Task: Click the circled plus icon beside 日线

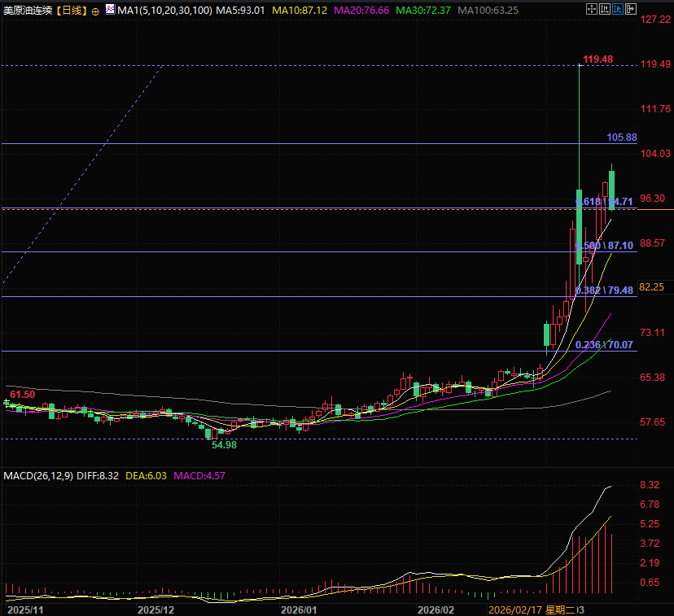Action: tap(95, 11)
